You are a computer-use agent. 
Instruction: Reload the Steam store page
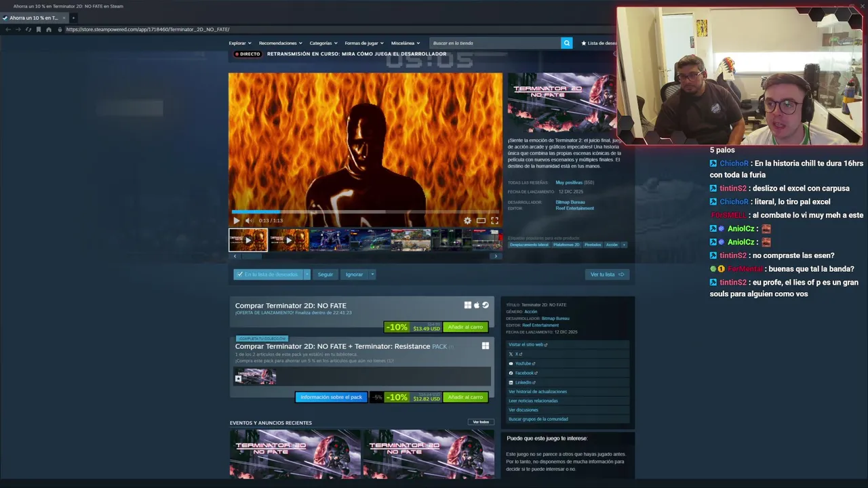(x=28, y=29)
